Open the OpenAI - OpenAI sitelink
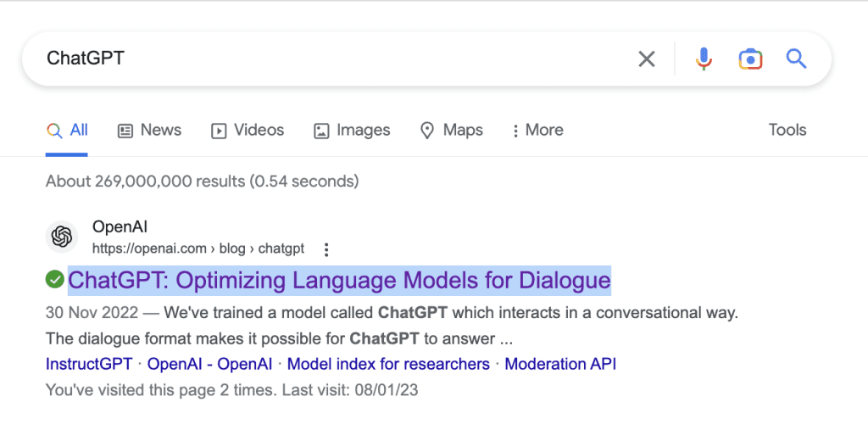The height and width of the screenshot is (430, 868). 210,364
